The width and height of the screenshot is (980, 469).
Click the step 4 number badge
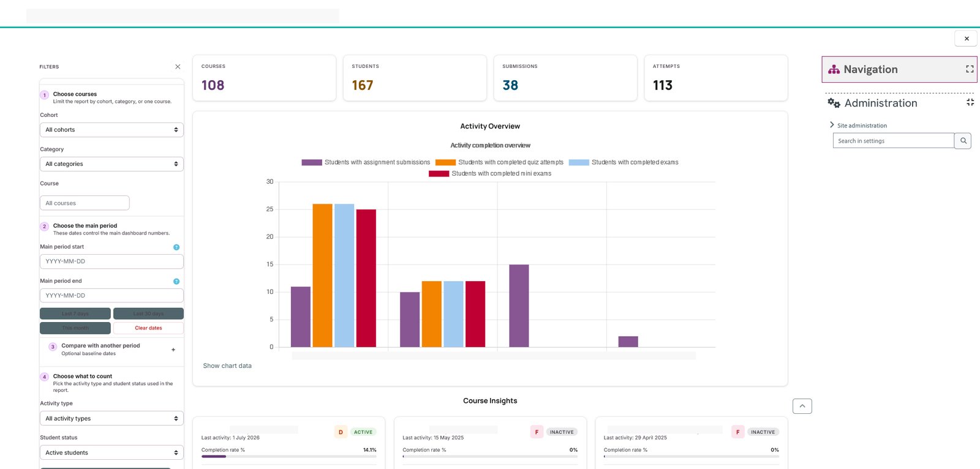click(x=45, y=377)
